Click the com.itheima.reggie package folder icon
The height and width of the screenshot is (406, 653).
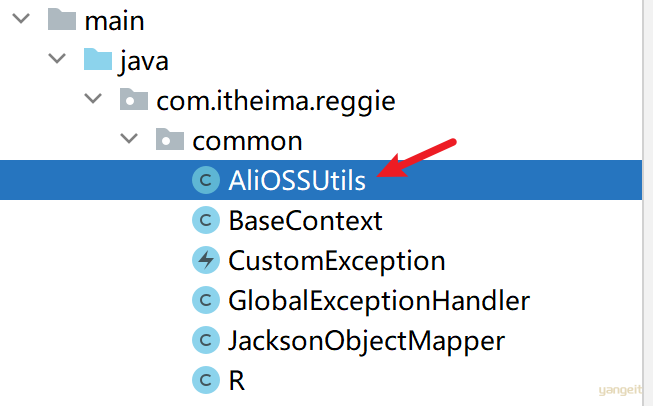[134, 99]
